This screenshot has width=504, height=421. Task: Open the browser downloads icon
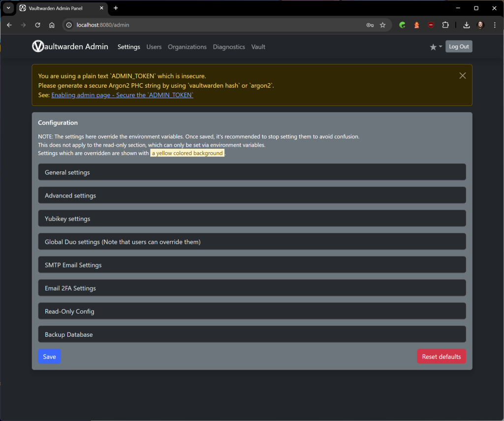(x=466, y=25)
